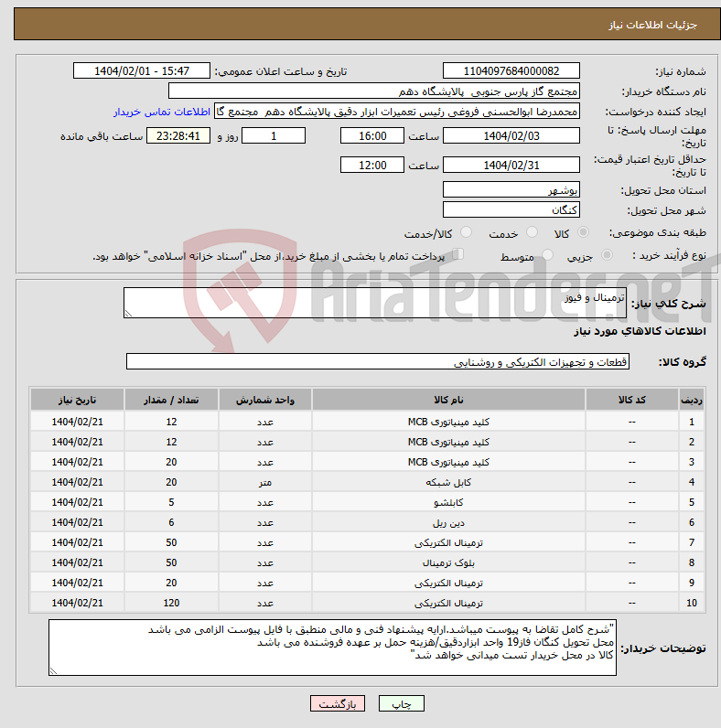Image resolution: width=721 pixels, height=728 pixels.
Task: Click کابلشو item name
Action: coord(448,502)
